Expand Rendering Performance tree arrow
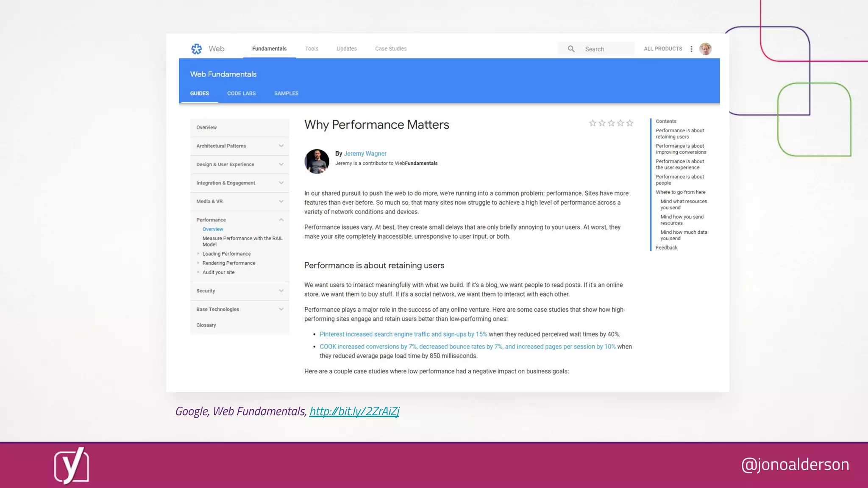Image resolution: width=868 pixels, height=488 pixels. coord(198,263)
